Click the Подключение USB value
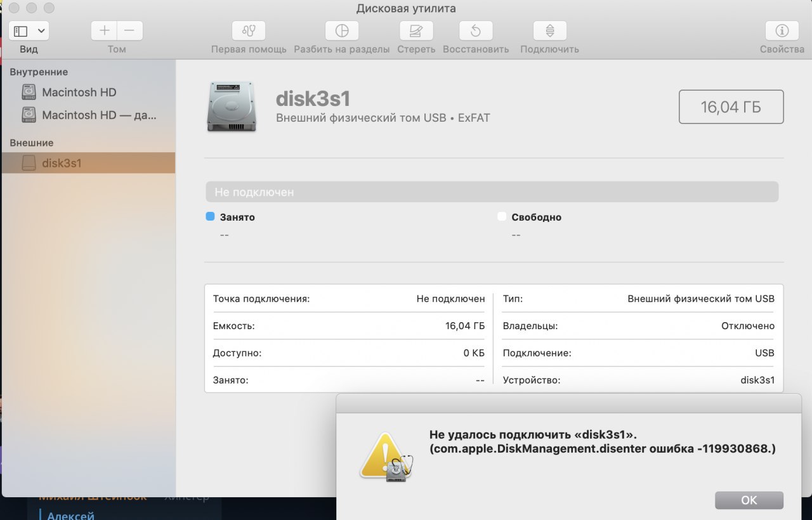 (x=765, y=353)
